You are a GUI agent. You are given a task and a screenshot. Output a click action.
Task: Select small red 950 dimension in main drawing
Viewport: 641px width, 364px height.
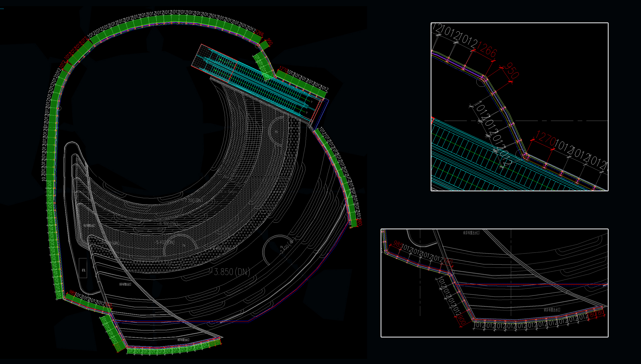pyautogui.click(x=270, y=41)
